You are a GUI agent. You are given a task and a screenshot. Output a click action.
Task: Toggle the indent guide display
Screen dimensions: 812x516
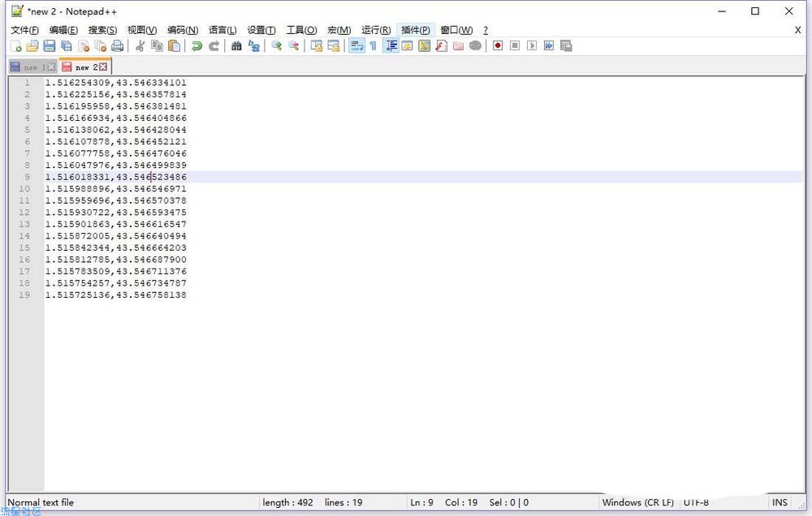coord(391,46)
